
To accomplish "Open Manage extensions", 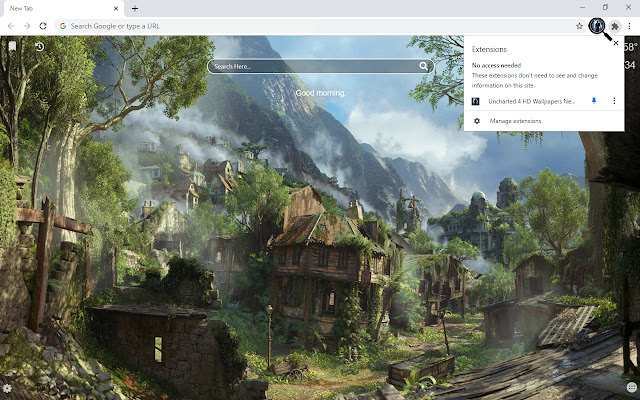I will (x=515, y=121).
